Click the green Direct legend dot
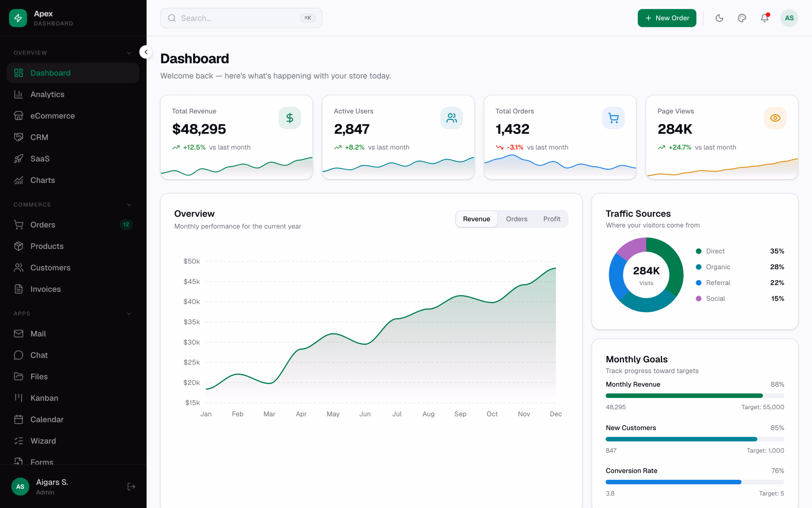The image size is (812, 508). coord(698,251)
